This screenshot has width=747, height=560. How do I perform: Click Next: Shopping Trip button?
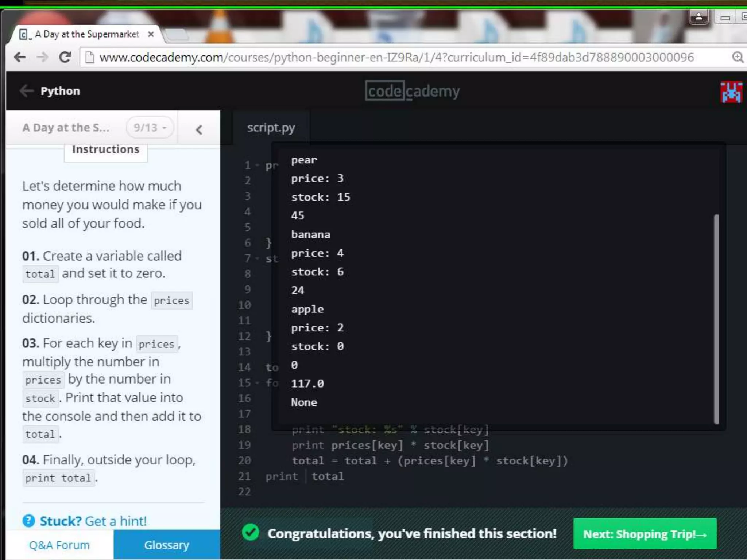tap(645, 534)
